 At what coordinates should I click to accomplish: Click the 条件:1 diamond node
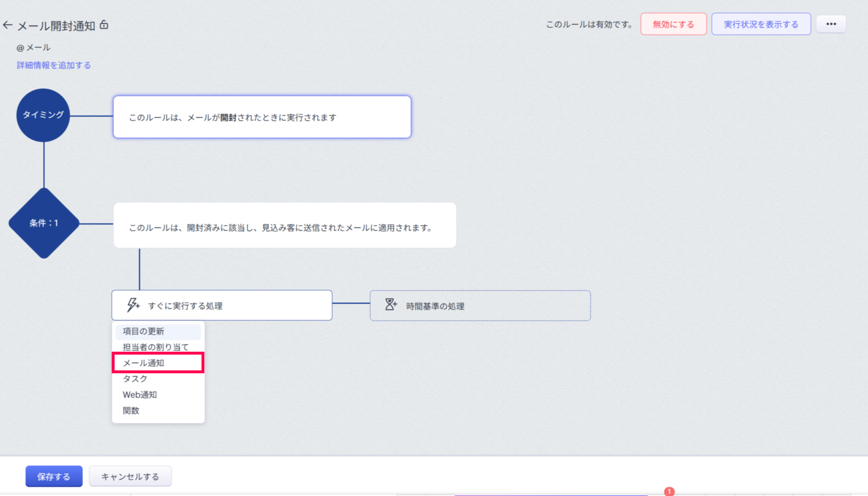pyautogui.click(x=44, y=223)
